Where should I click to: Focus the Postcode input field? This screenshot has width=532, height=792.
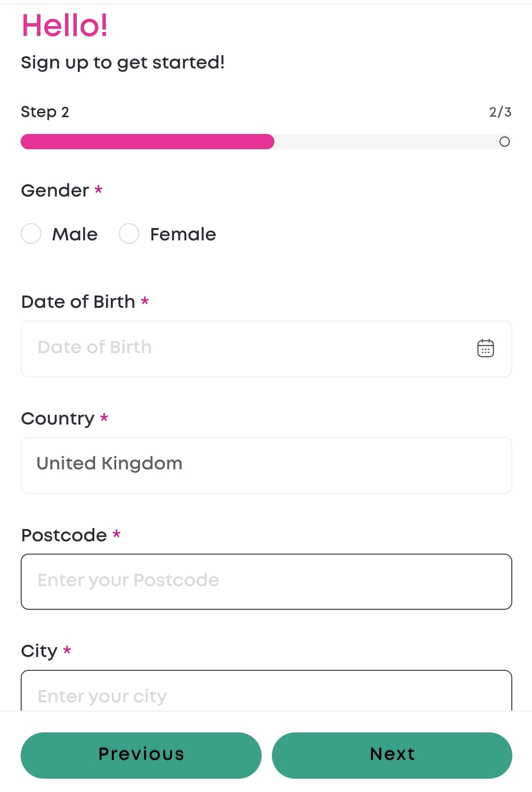266,581
